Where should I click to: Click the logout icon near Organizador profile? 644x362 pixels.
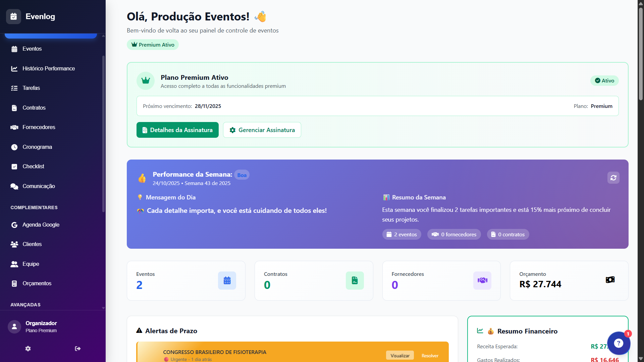click(77, 349)
